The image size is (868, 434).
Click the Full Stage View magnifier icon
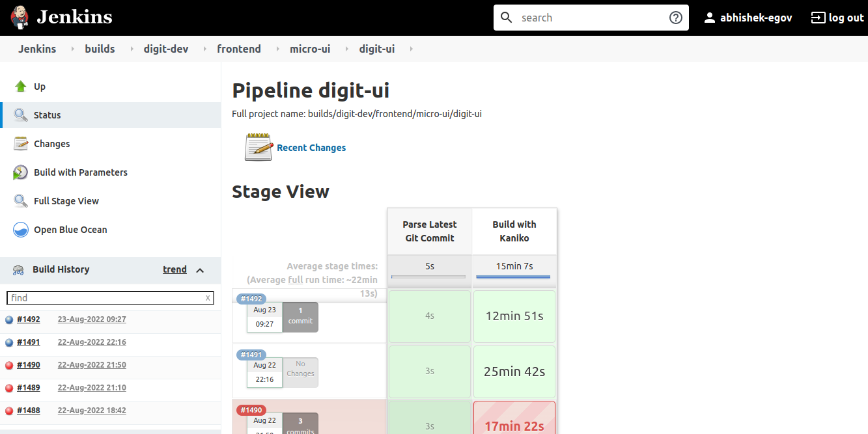pos(21,201)
